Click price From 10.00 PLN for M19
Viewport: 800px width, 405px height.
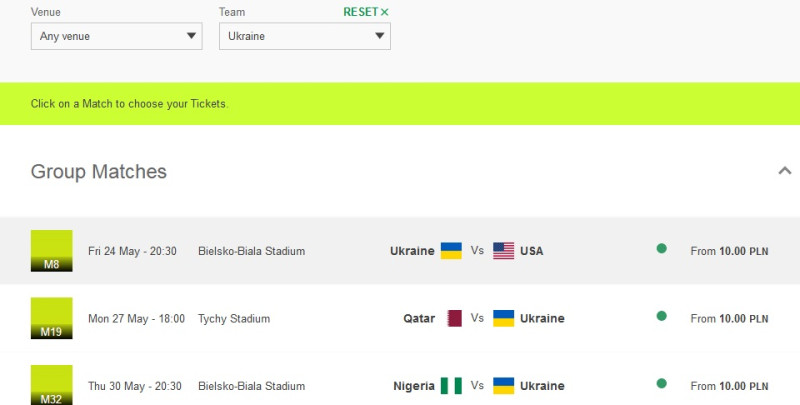729,319
